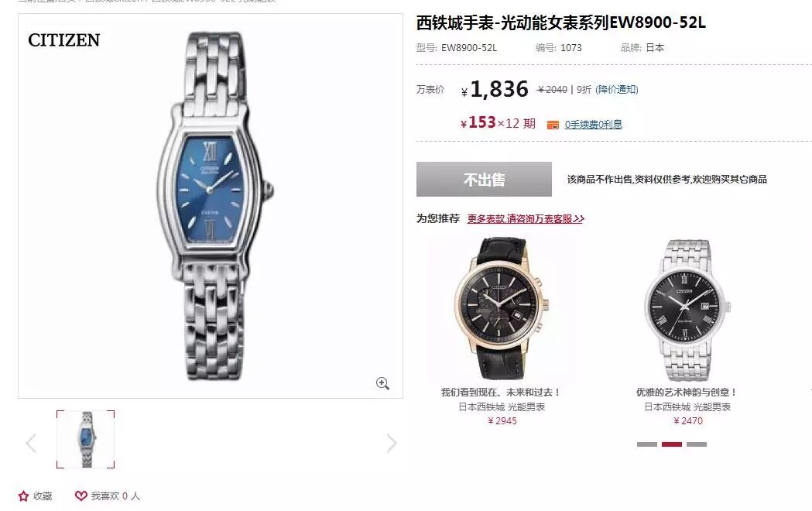Click the large blue-dial watch main image

coord(215,206)
